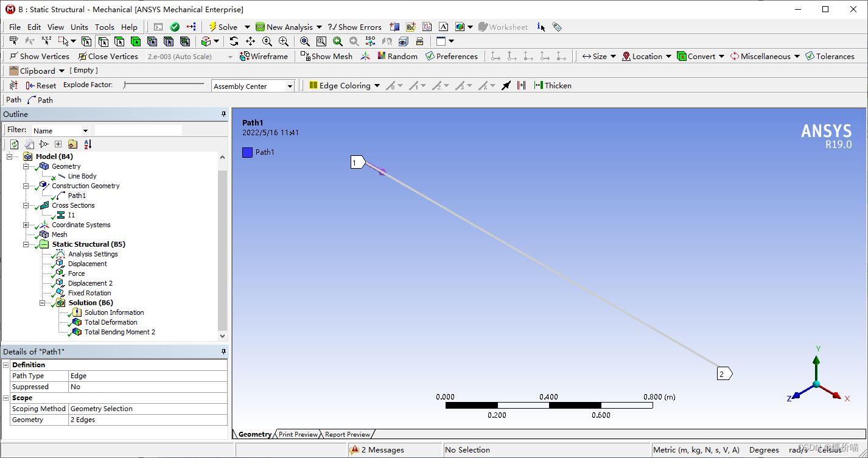Image resolution: width=868 pixels, height=458 pixels.
Task: Select the Edge selection filter icon
Action: click(x=103, y=41)
